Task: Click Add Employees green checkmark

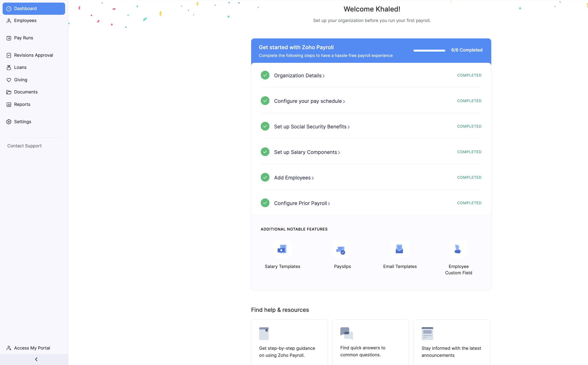Action: tap(265, 177)
